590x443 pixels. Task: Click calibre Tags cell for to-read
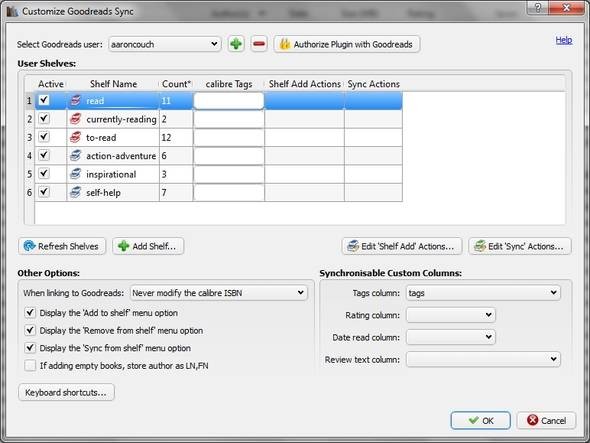pos(229,137)
